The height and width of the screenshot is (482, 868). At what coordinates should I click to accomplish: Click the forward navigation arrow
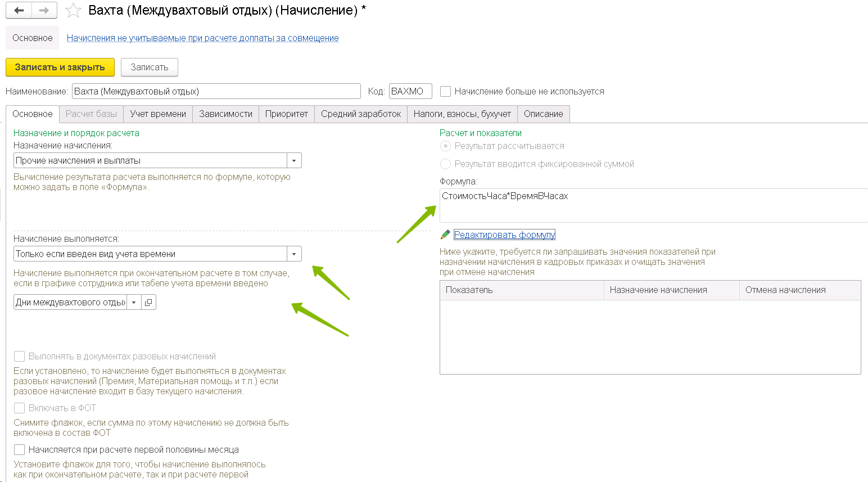[44, 11]
